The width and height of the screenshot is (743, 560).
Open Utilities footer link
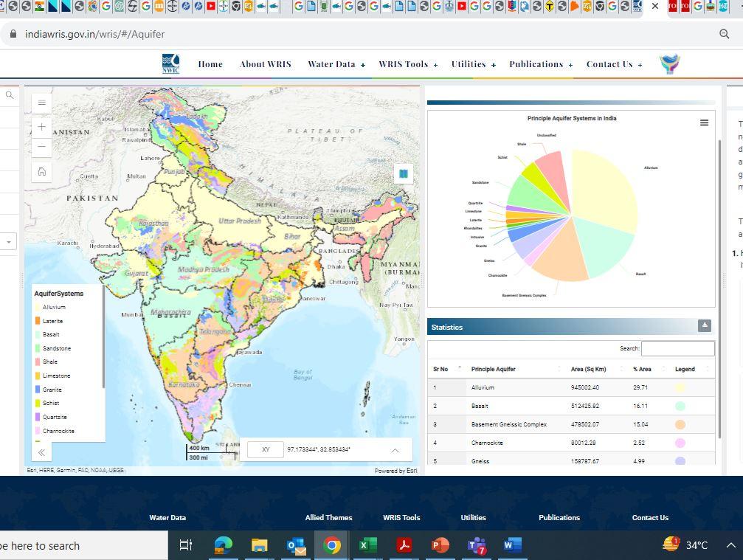(x=474, y=517)
